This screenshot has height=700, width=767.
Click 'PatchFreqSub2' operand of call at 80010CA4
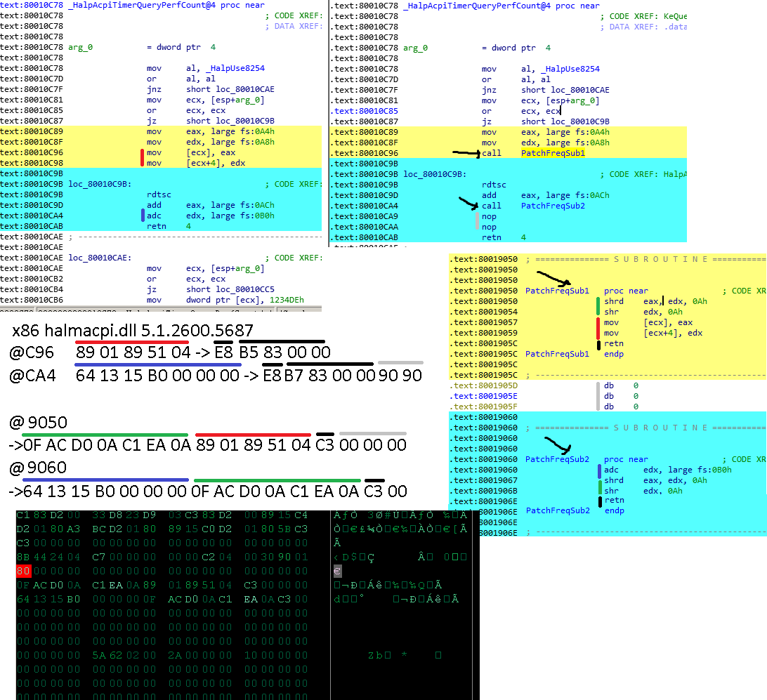pyautogui.click(x=553, y=206)
